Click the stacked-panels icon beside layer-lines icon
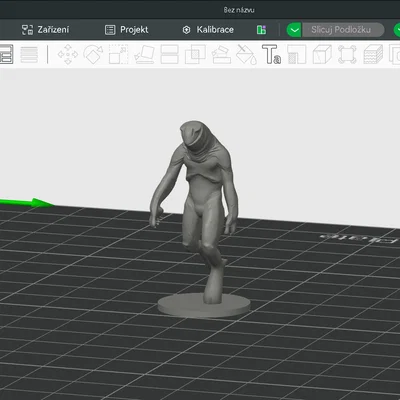 (x=6, y=54)
